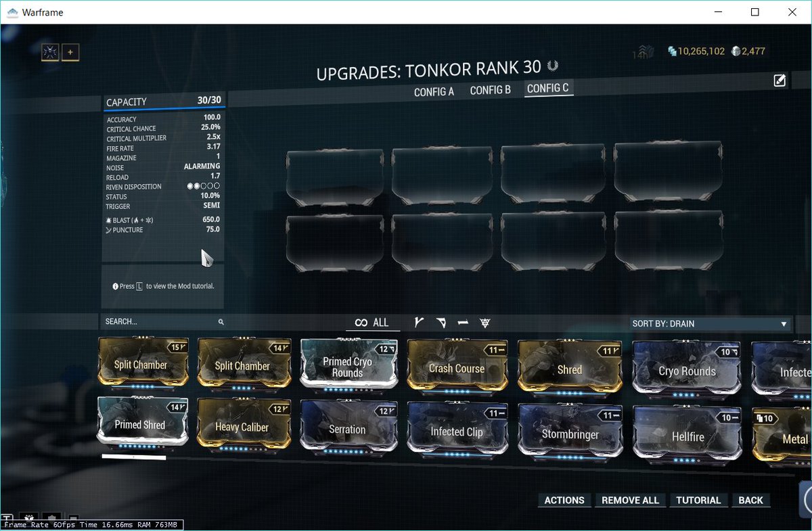Click the Fire Rate 3.17 stat
The height and width of the screenshot is (531, 812).
163,147
